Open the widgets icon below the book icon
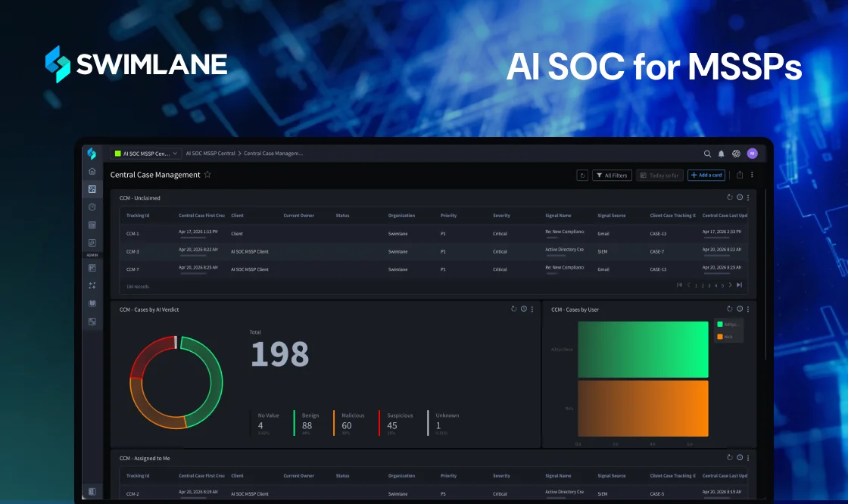Viewport: 848px width, 504px height. tap(92, 322)
